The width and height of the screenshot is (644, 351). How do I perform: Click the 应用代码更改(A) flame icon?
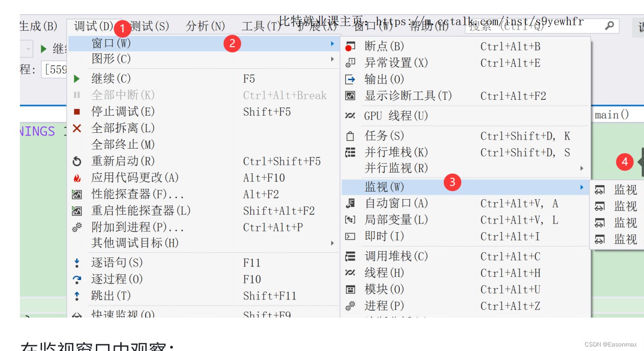click(77, 178)
